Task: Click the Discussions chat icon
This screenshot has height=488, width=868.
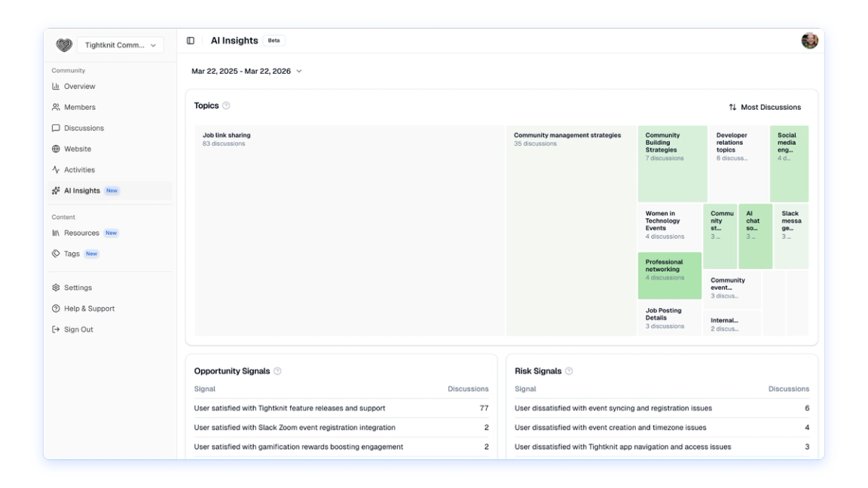Action: [56, 128]
